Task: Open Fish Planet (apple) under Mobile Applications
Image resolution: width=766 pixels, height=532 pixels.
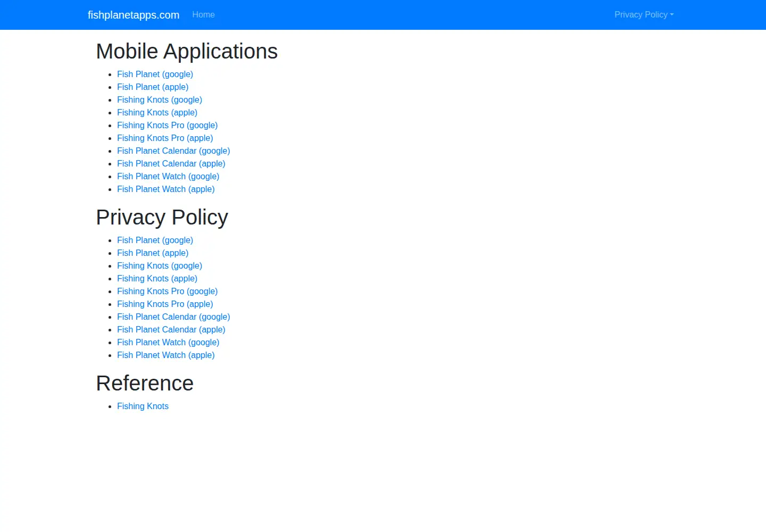Action: pyautogui.click(x=153, y=87)
